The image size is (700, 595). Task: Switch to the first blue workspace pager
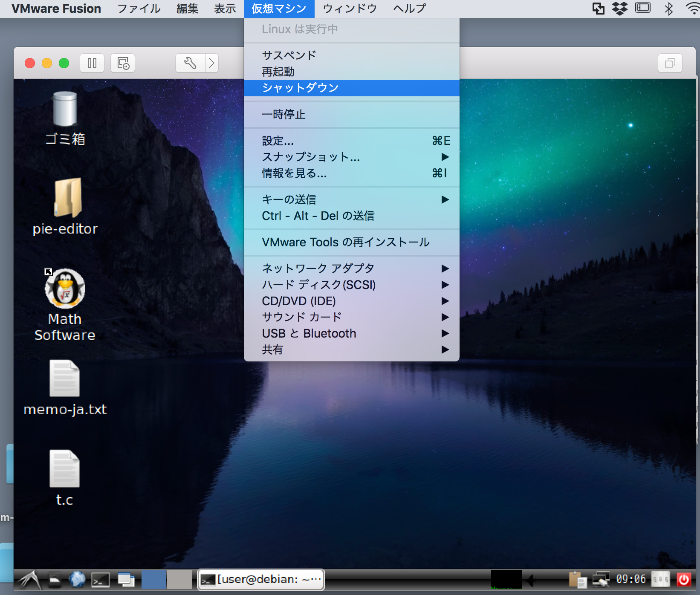154,580
